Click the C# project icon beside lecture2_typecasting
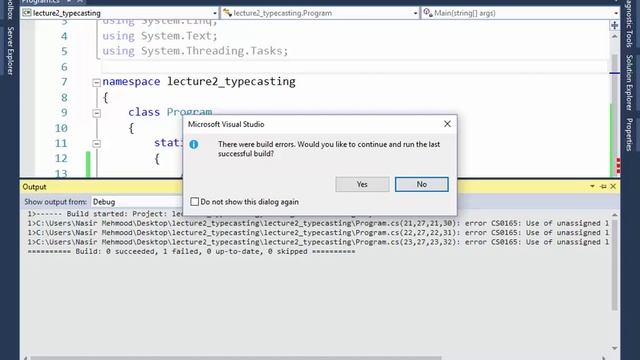 [x=27, y=13]
